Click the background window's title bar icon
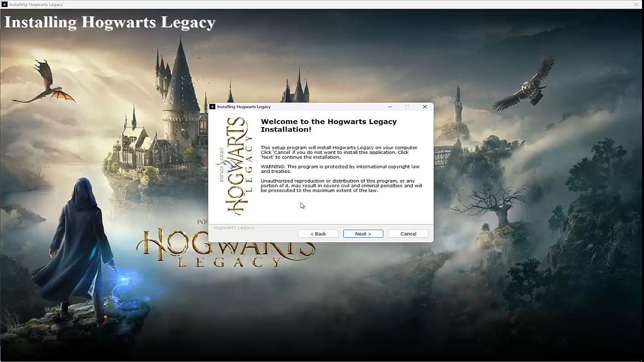Viewport: 644px width, 362px height. [x=5, y=5]
